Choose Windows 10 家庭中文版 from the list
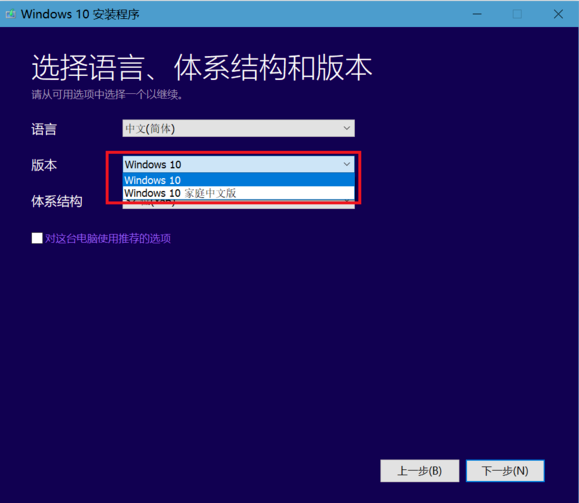This screenshot has height=503, width=579. pos(239,193)
